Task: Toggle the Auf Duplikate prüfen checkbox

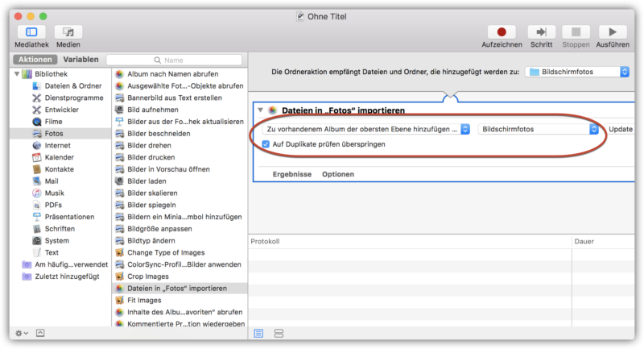Action: click(266, 144)
